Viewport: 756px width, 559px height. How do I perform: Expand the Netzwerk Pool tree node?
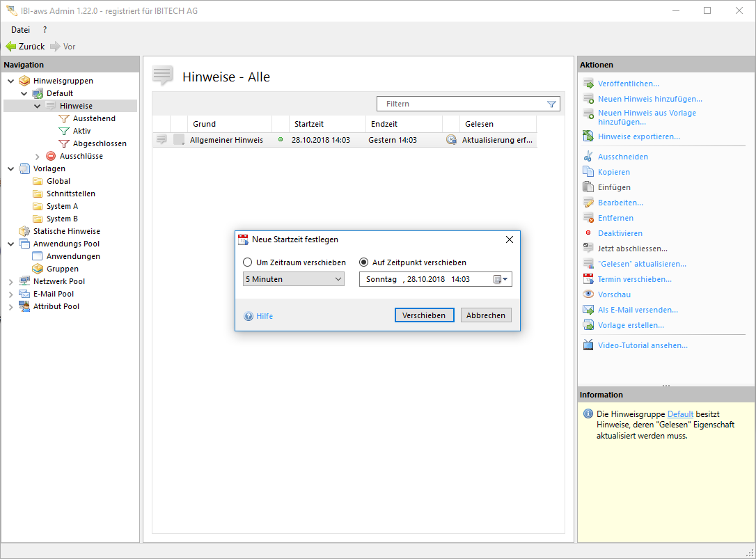tap(10, 281)
